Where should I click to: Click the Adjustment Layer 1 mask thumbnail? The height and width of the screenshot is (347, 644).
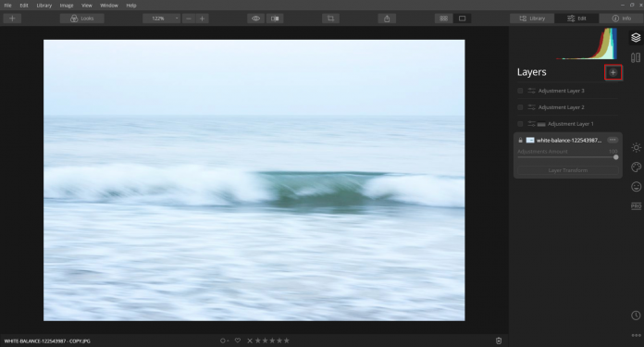(x=541, y=124)
